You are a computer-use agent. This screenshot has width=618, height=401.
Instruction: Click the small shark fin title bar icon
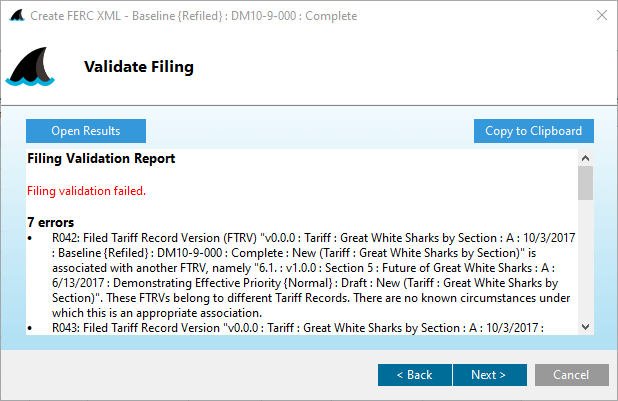pos(17,15)
